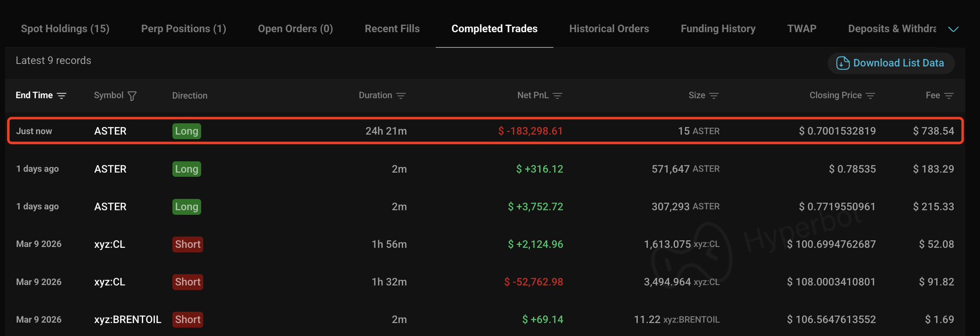Viewport: 980px width, 336px height.
Task: Click the Closing Price sort icon
Action: pyautogui.click(x=870, y=96)
